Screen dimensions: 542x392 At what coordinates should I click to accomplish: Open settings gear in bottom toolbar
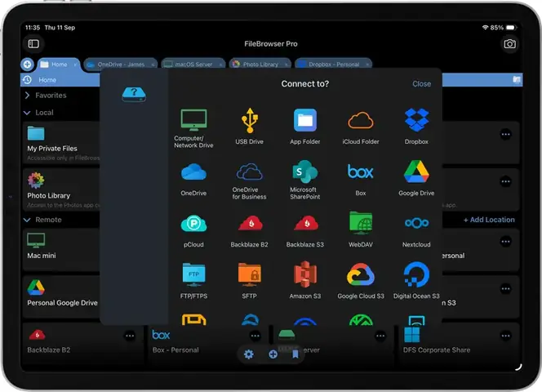point(249,354)
